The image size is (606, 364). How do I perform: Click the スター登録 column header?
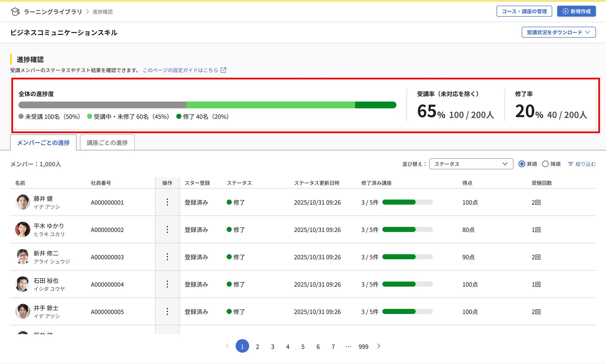click(197, 183)
